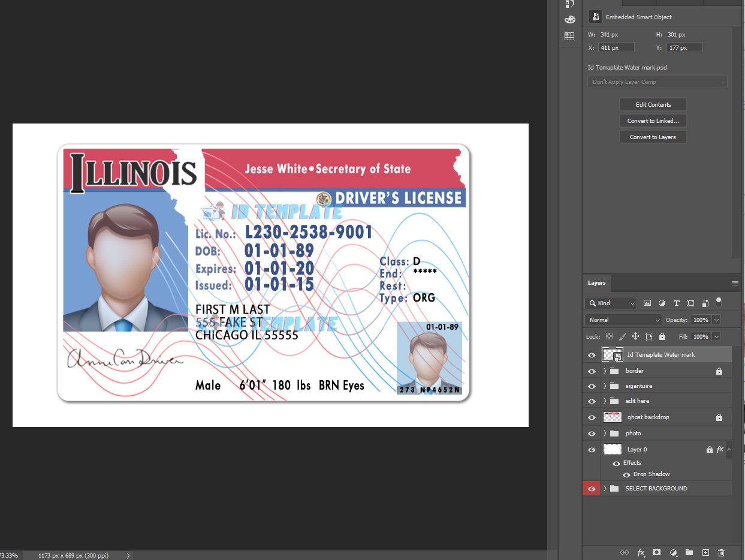Filter layers by smart objects icon
745x560 pixels.
(x=705, y=303)
